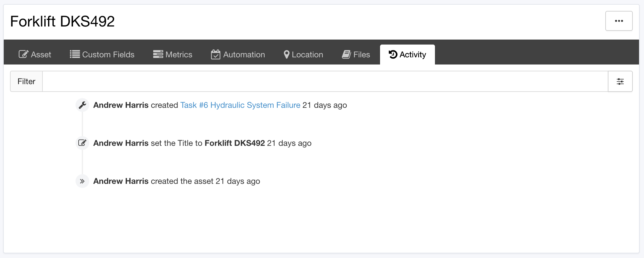Click the wrench icon on task entry

pyautogui.click(x=82, y=105)
